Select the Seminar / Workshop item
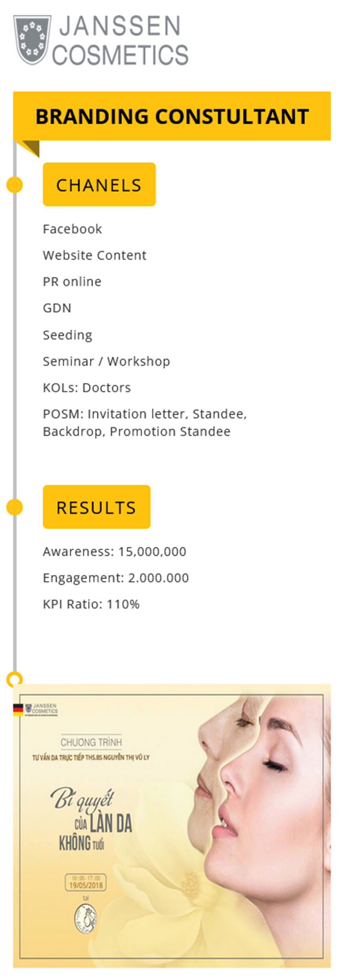344x980 pixels. coord(106,361)
